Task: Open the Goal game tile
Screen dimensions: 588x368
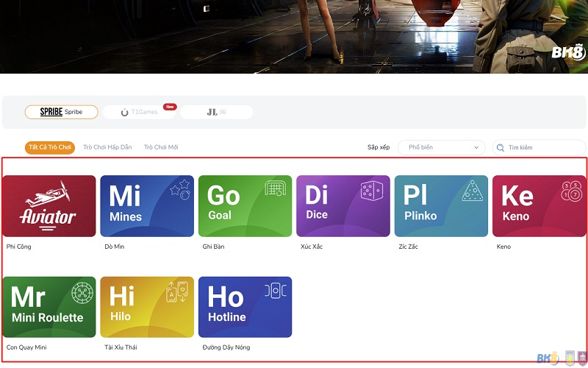Action: pos(245,206)
